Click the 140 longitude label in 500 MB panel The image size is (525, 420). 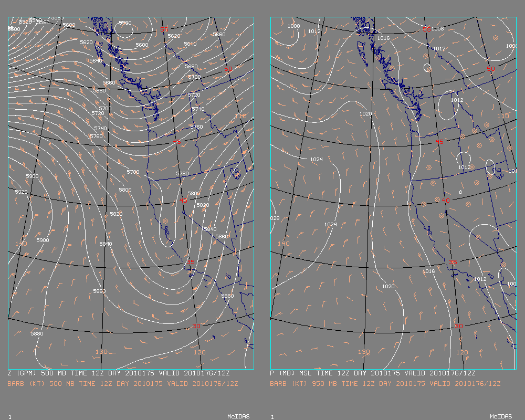(x=21, y=244)
